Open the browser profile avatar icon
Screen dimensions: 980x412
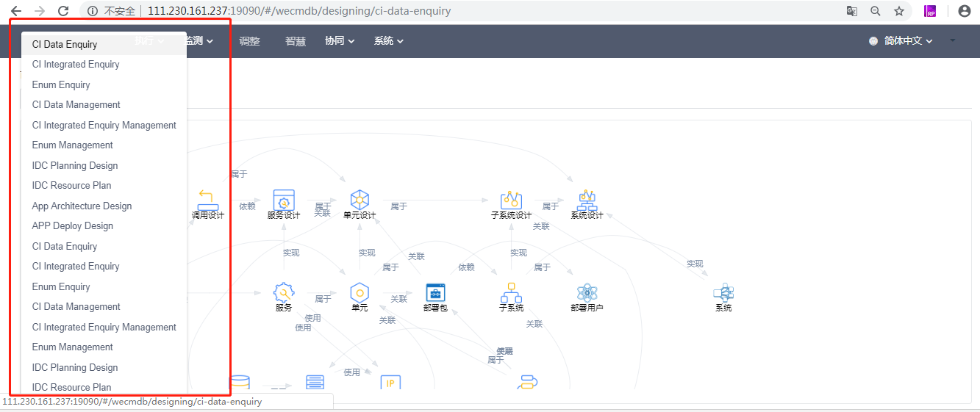pos(965,11)
